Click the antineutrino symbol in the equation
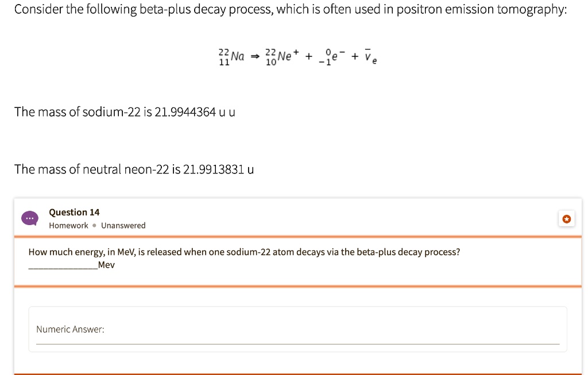 point(370,57)
